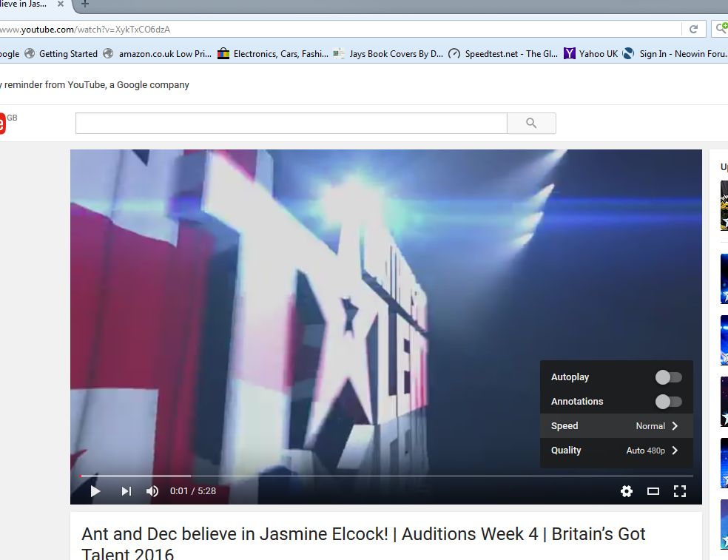Click the Annotations label in settings menu
728x560 pixels.
pos(577,401)
